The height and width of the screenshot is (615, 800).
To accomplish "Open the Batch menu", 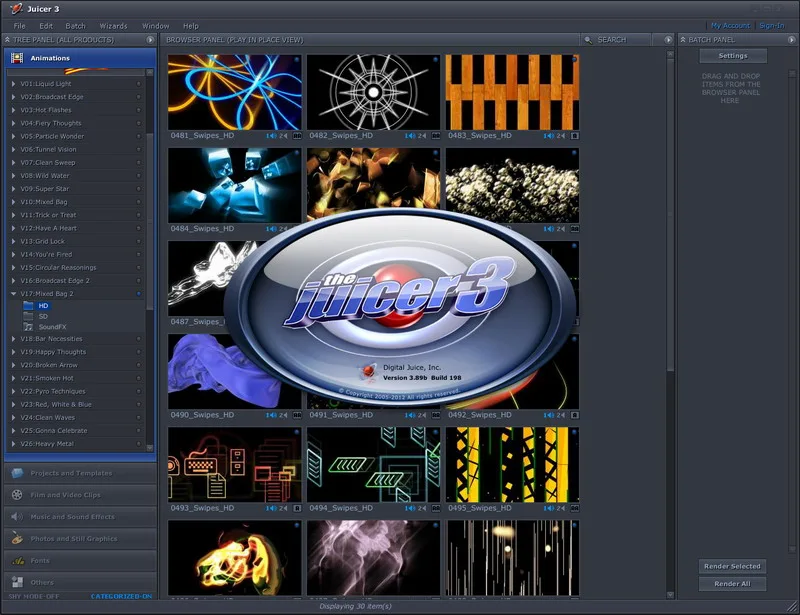I will (76, 26).
